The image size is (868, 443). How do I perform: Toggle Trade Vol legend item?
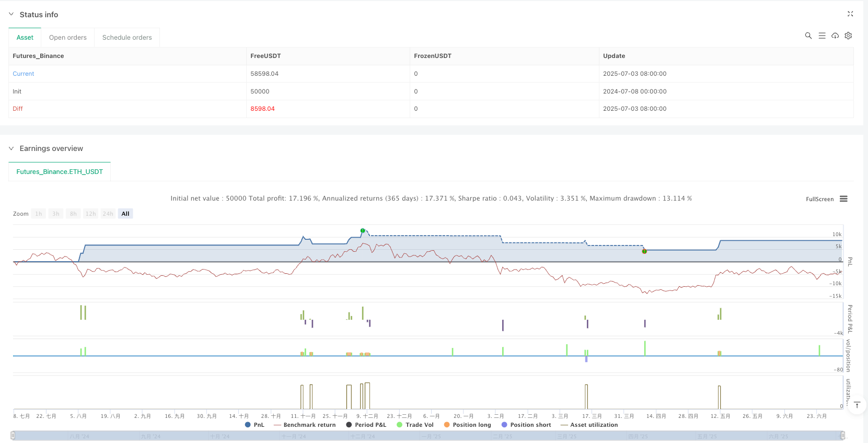coord(415,425)
